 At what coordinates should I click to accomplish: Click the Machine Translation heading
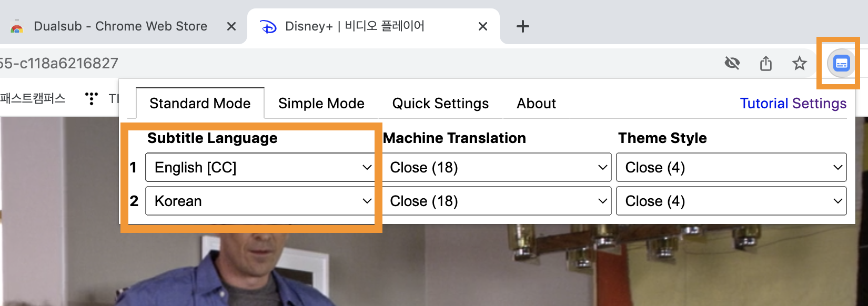tap(455, 138)
